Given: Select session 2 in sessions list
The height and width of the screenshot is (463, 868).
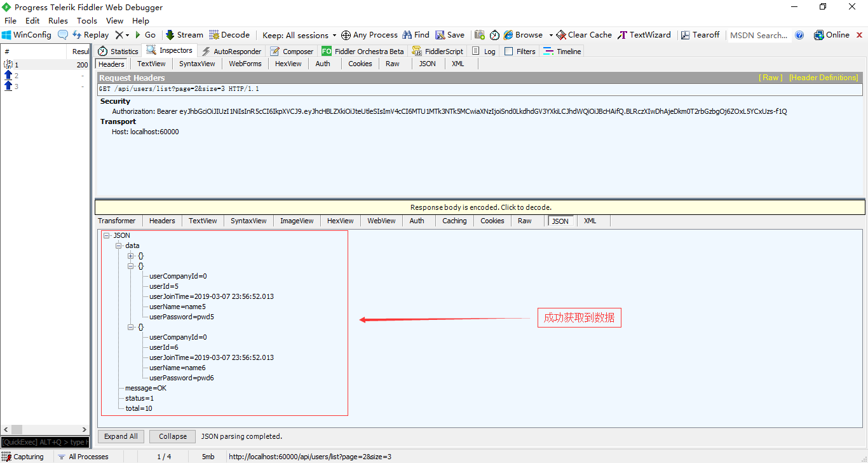Looking at the screenshot, I should coord(45,75).
